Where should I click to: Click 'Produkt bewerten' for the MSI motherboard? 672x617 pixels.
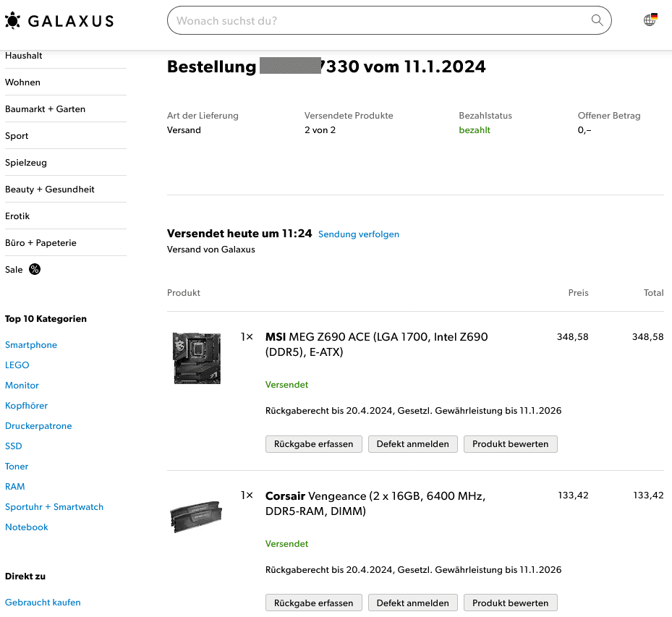point(511,444)
